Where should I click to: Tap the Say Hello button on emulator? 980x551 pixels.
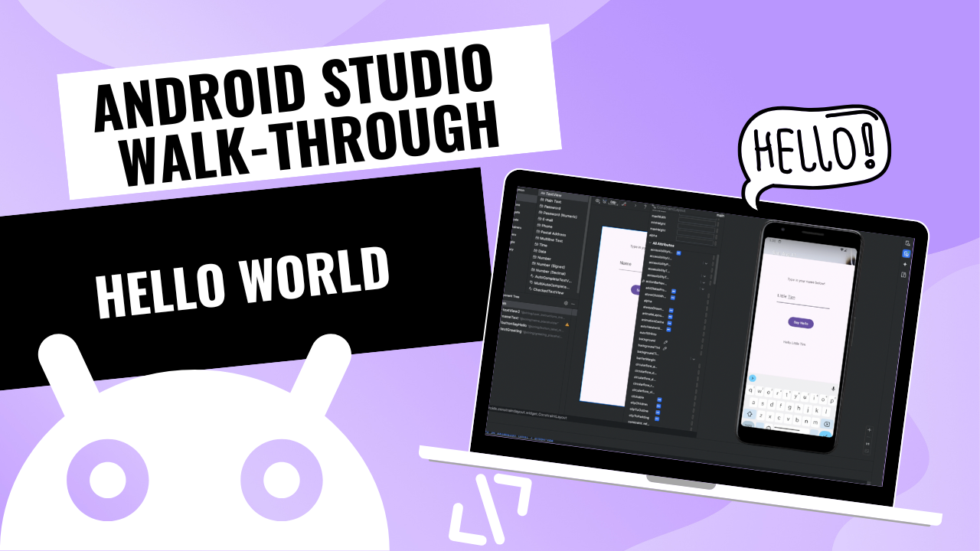pos(801,323)
